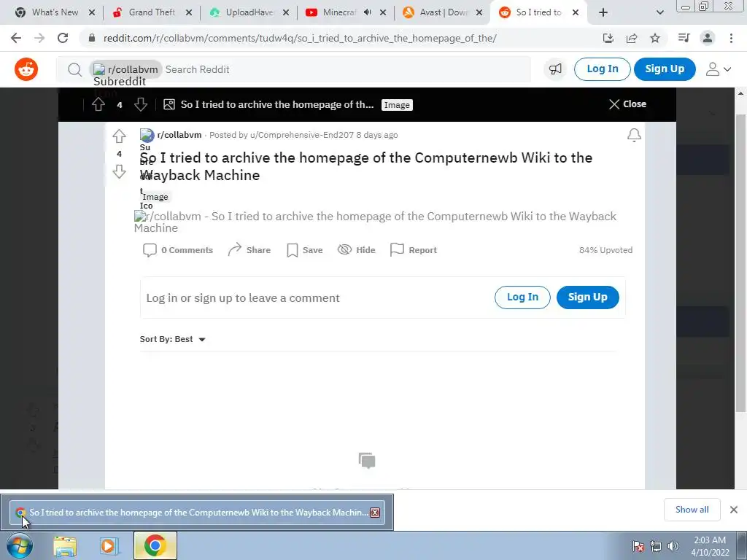Close the post overlay
Image resolution: width=747 pixels, height=560 pixels.
627,104
